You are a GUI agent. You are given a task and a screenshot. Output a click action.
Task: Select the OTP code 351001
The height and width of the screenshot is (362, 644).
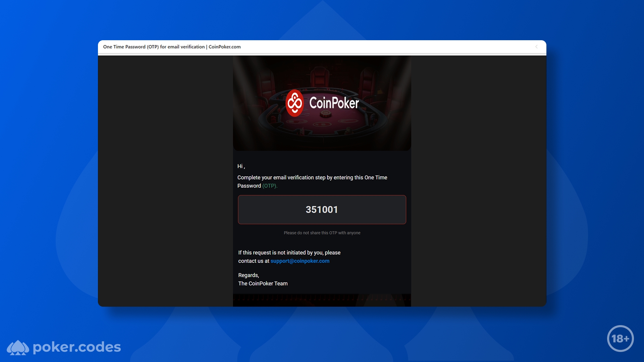click(x=322, y=209)
